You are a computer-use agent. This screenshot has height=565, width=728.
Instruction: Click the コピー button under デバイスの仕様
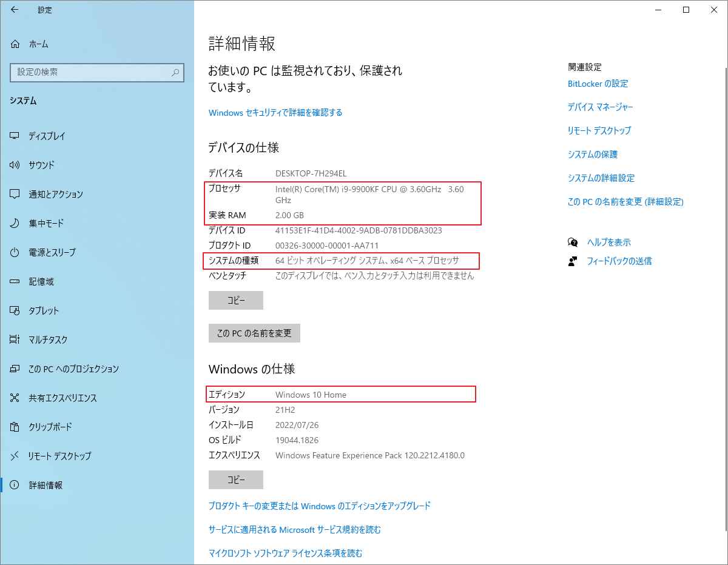tap(235, 299)
